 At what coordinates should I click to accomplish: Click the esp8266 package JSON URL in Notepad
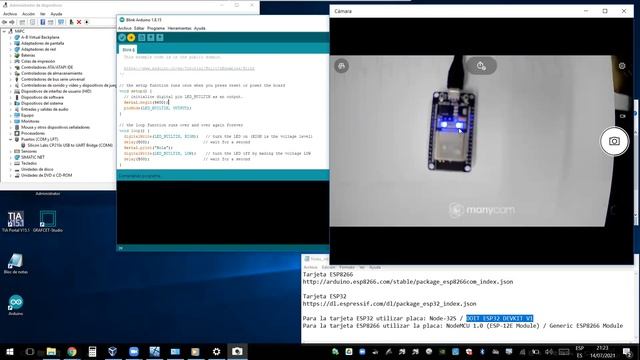pos(408,282)
